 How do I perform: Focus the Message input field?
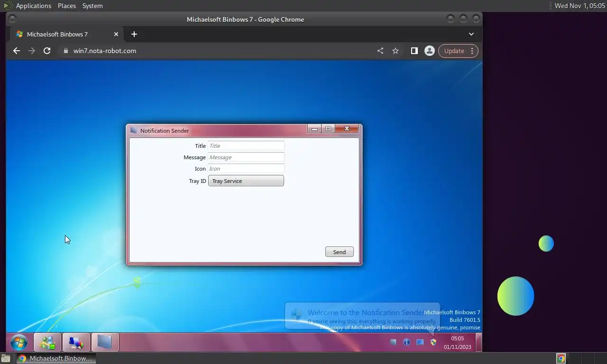(x=246, y=157)
